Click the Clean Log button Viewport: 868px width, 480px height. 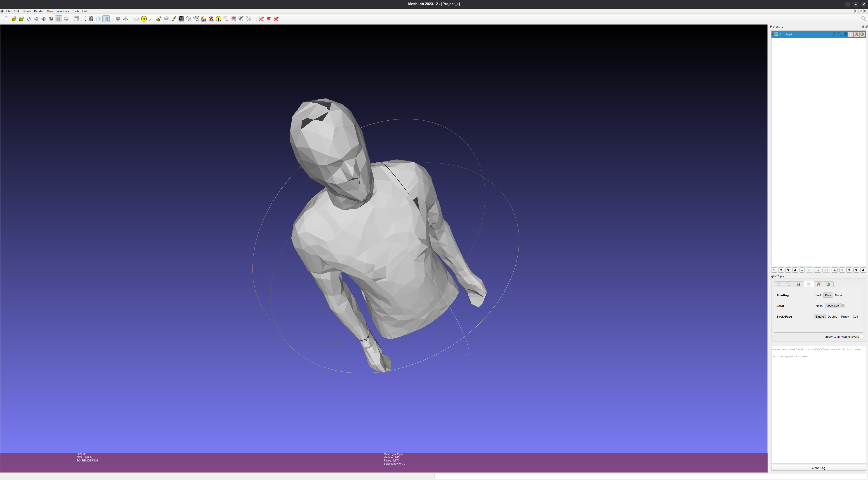pos(818,468)
